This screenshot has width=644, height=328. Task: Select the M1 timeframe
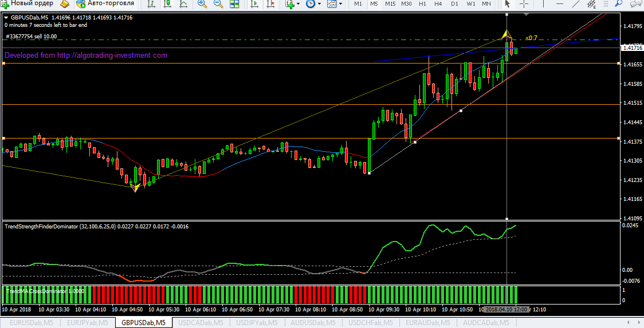point(358,3)
